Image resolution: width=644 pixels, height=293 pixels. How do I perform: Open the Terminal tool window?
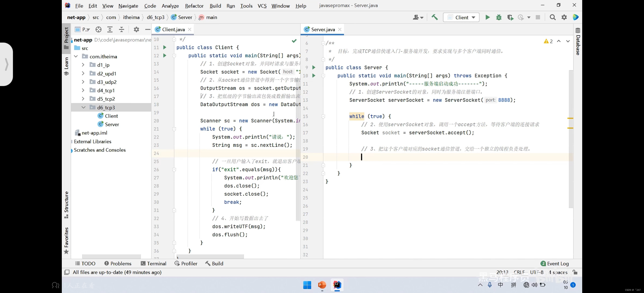153,263
